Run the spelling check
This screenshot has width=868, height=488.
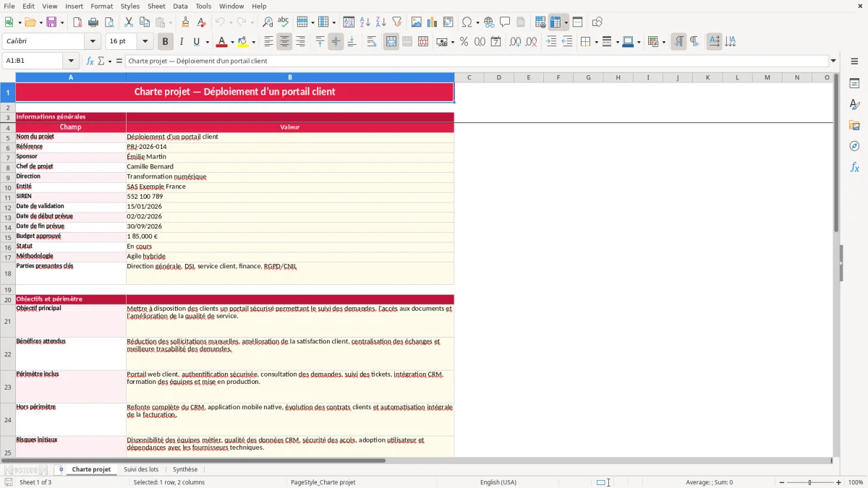284,22
